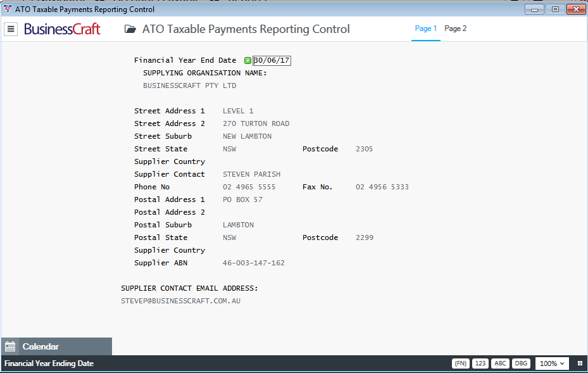Image resolution: width=588 pixels, height=373 pixels.
Task: Click the Financial Year End Date input field
Action: [x=272, y=60]
